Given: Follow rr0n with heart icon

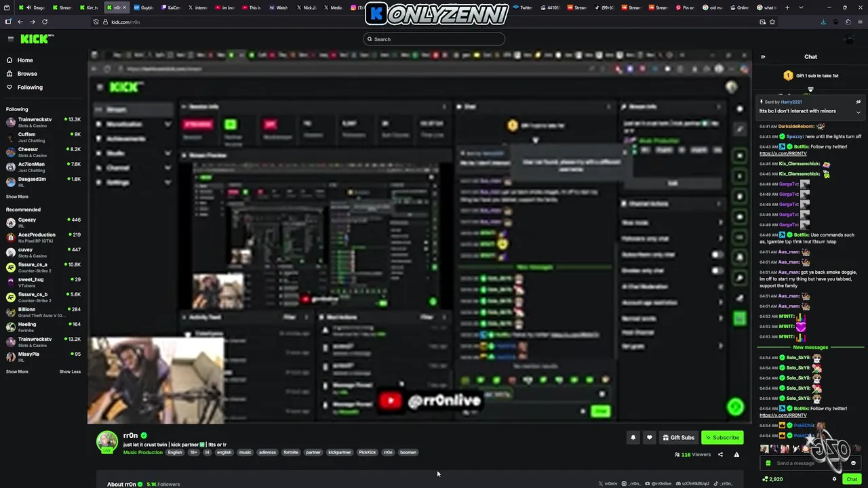Looking at the screenshot, I should coord(649,438).
